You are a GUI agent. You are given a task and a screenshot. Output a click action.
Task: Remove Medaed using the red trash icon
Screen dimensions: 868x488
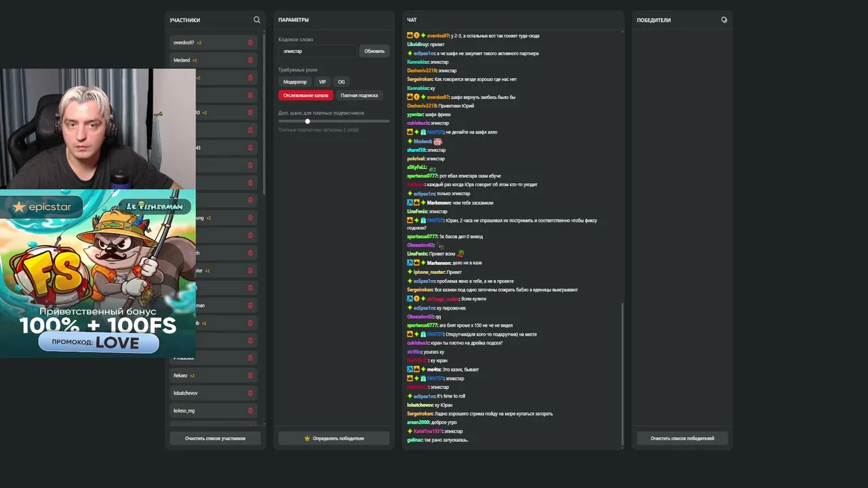250,60
